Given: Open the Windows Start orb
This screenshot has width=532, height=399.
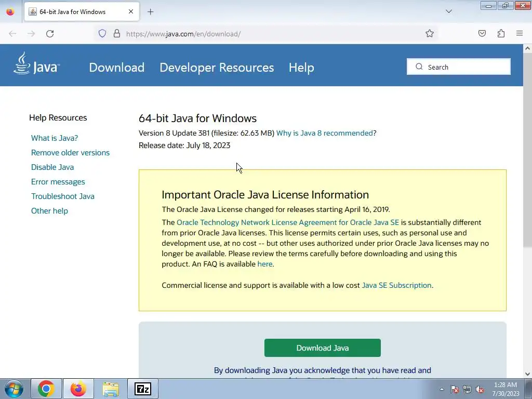Looking at the screenshot, I should [x=14, y=389].
